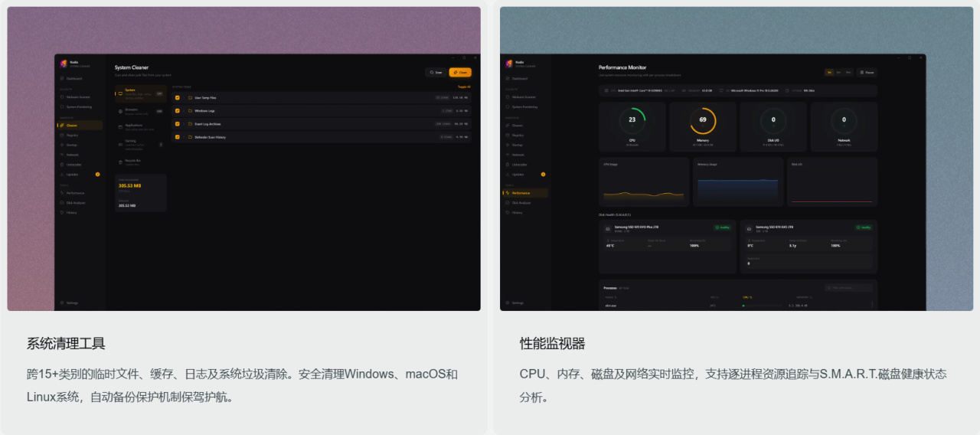Click the CPU gauge showing 23

(632, 119)
